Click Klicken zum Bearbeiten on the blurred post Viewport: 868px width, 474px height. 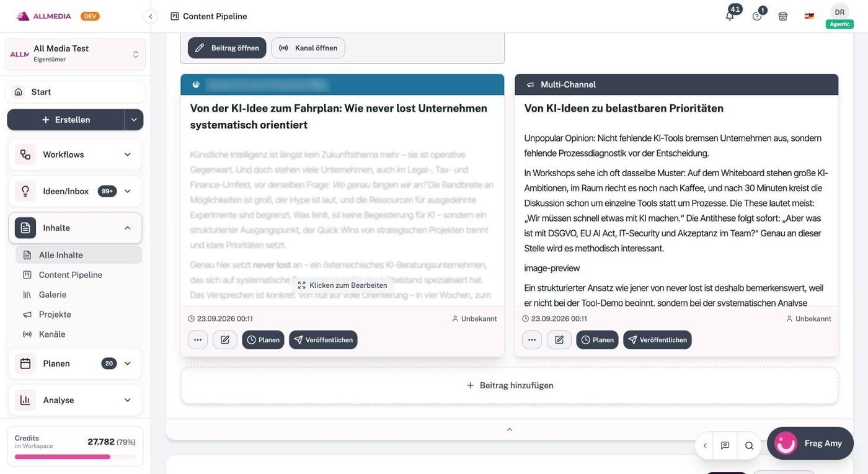tap(342, 285)
